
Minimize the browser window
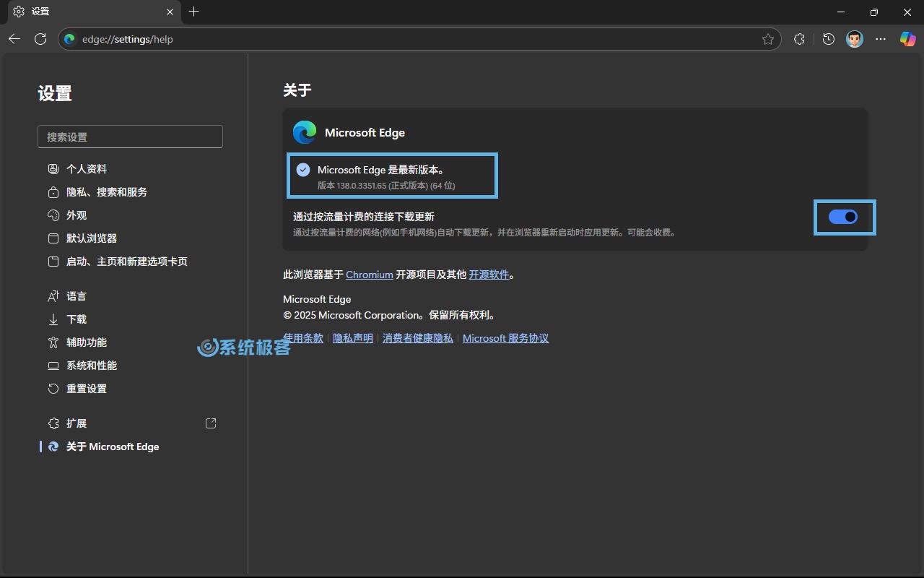click(841, 12)
